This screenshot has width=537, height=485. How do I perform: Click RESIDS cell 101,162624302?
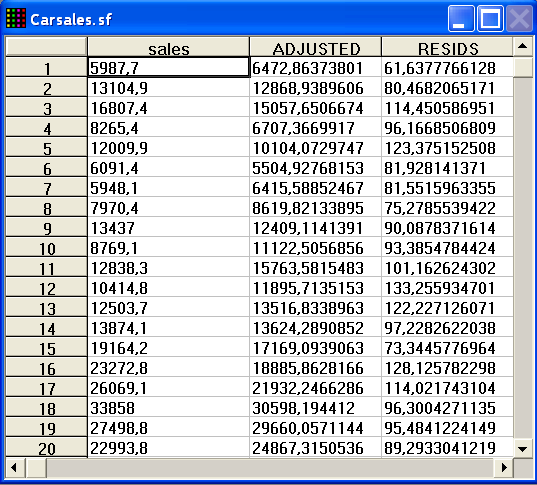click(447, 267)
